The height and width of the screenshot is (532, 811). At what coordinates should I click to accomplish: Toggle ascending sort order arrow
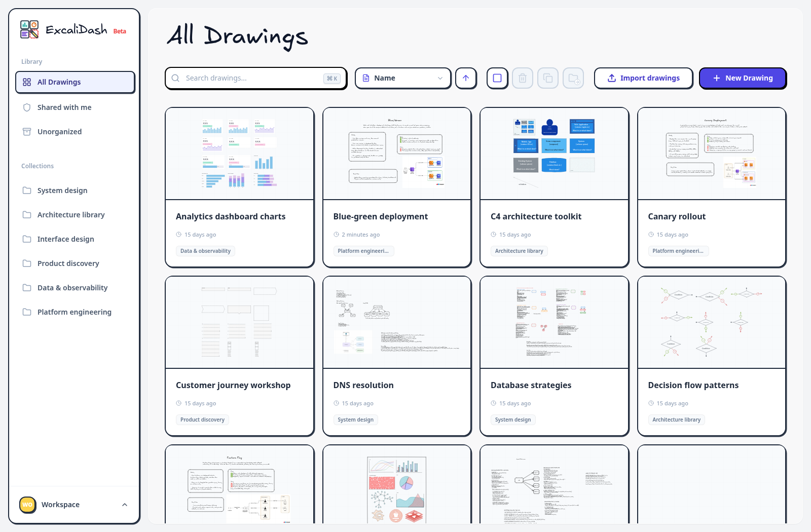[466, 78]
